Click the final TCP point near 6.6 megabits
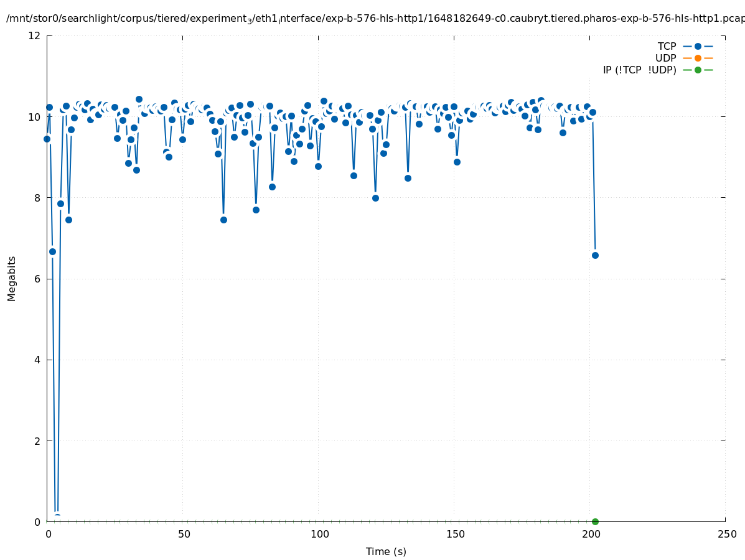This screenshot has height=560, width=745. [x=595, y=255]
